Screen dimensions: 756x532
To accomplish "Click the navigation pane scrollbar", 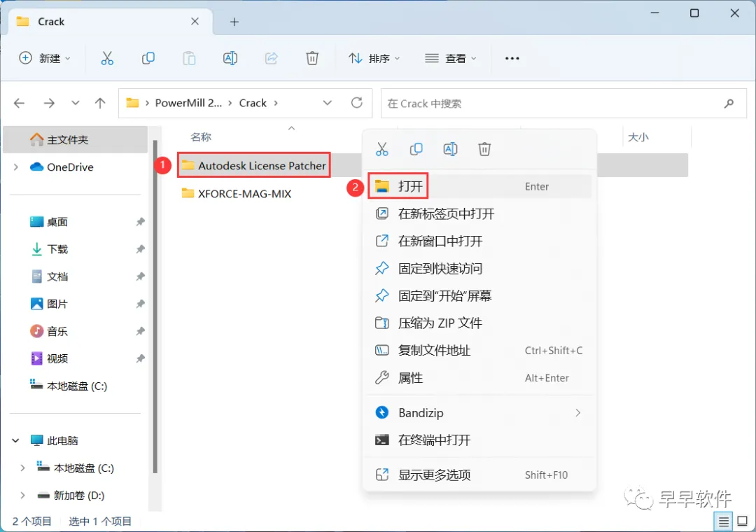I will point(155,307).
